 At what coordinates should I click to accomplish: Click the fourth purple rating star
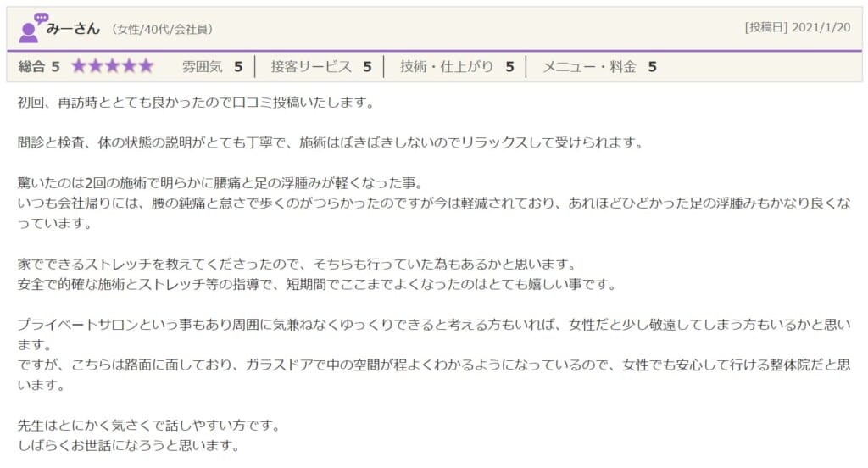[x=129, y=66]
